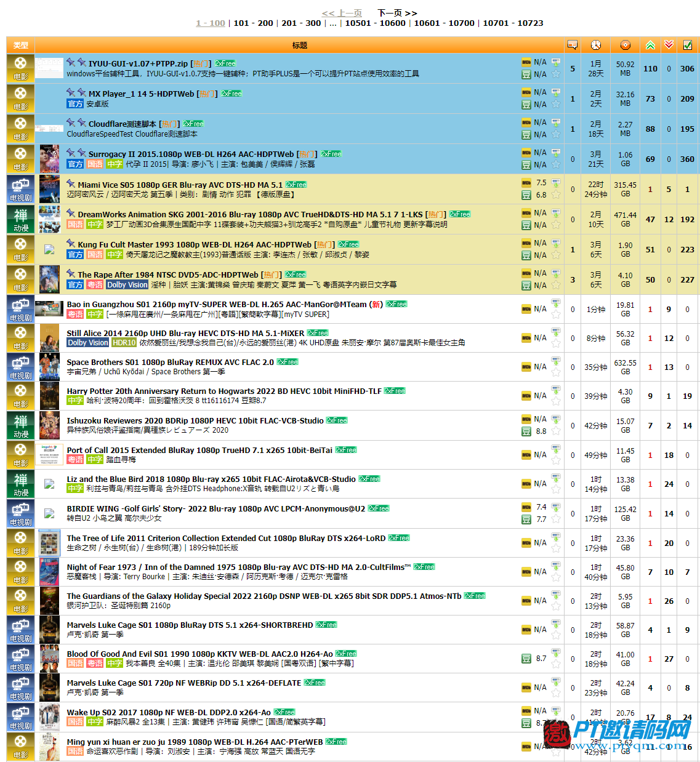
Task: Go to the next page via 下一页 >>
Action: [x=397, y=13]
